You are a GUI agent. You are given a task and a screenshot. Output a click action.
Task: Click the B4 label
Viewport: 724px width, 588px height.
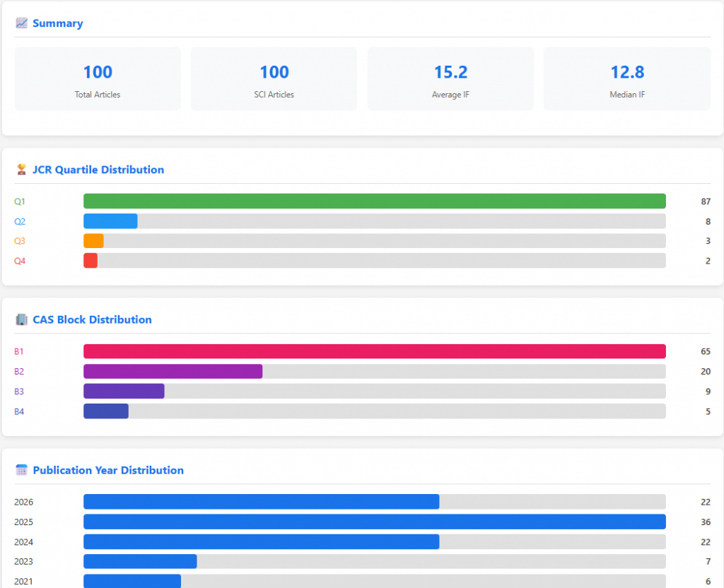point(19,412)
